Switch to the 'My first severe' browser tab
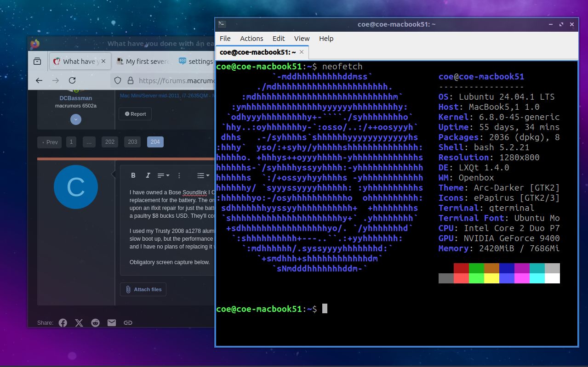The width and height of the screenshot is (588, 367). (x=143, y=61)
